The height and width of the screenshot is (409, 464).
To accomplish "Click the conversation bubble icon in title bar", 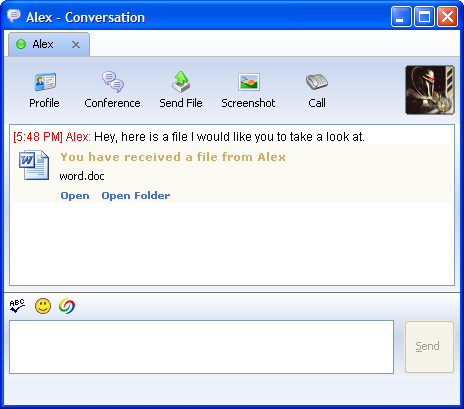I will point(14,16).
